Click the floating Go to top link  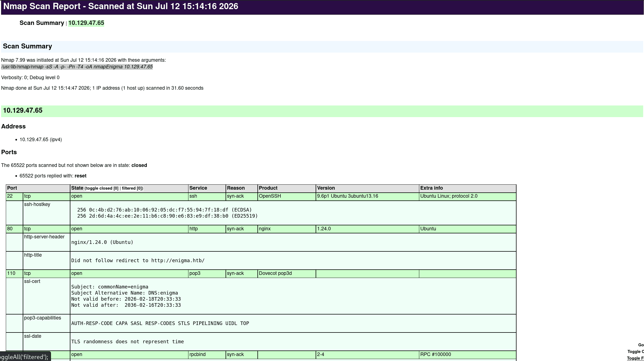tap(641, 345)
